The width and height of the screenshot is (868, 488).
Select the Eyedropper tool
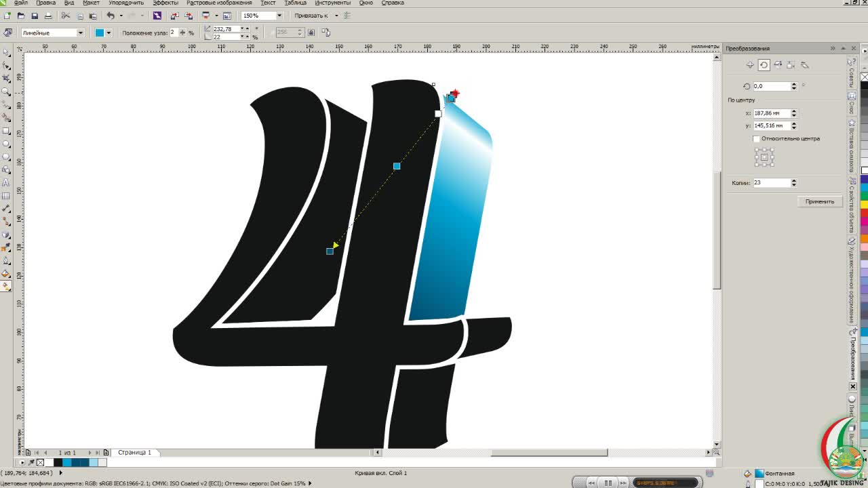pyautogui.click(x=7, y=247)
